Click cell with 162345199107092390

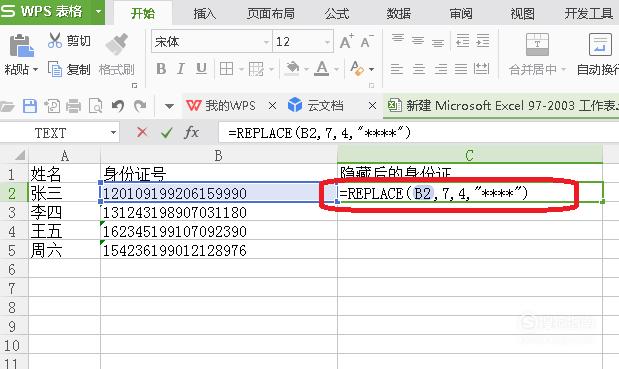click(x=219, y=231)
